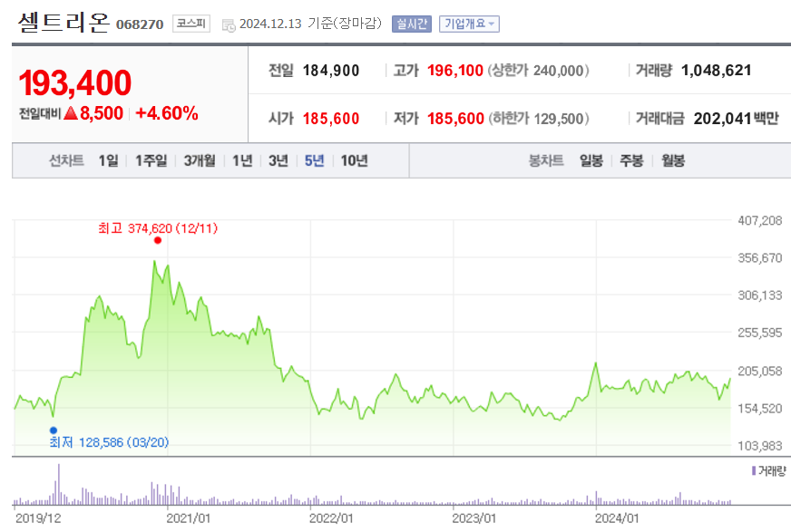Select the 3년 line chart tab
Viewport: 791px width, 532px height.
[278, 160]
